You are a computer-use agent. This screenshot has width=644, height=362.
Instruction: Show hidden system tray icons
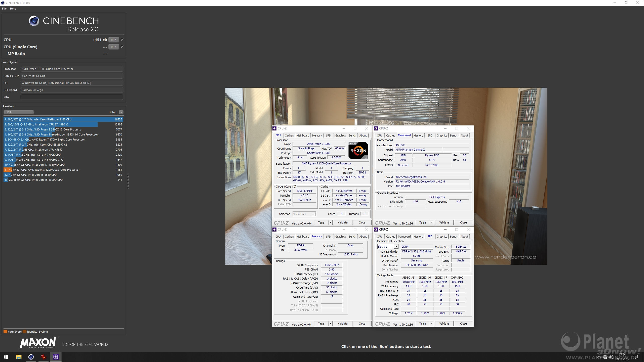click(x=599, y=357)
